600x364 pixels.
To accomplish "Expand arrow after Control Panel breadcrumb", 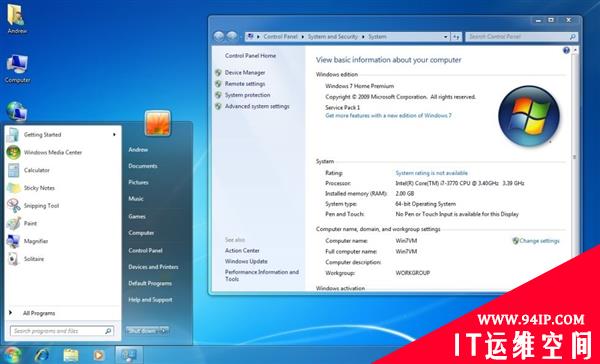I will [303, 37].
